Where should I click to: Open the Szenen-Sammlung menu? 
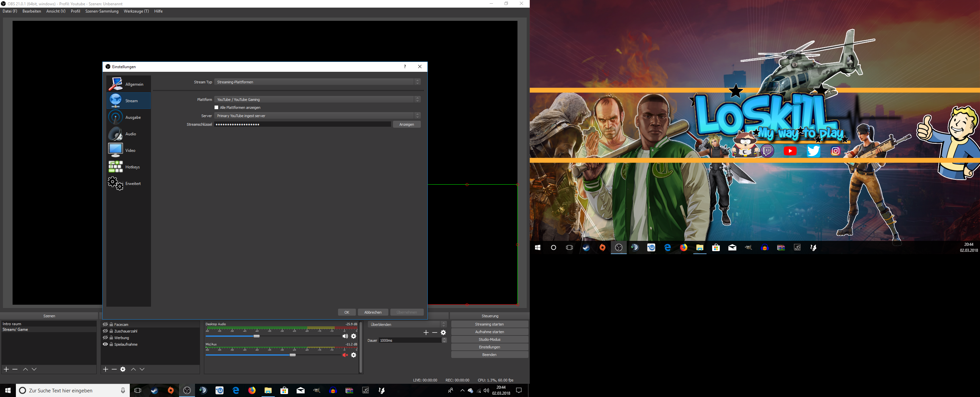click(x=102, y=11)
